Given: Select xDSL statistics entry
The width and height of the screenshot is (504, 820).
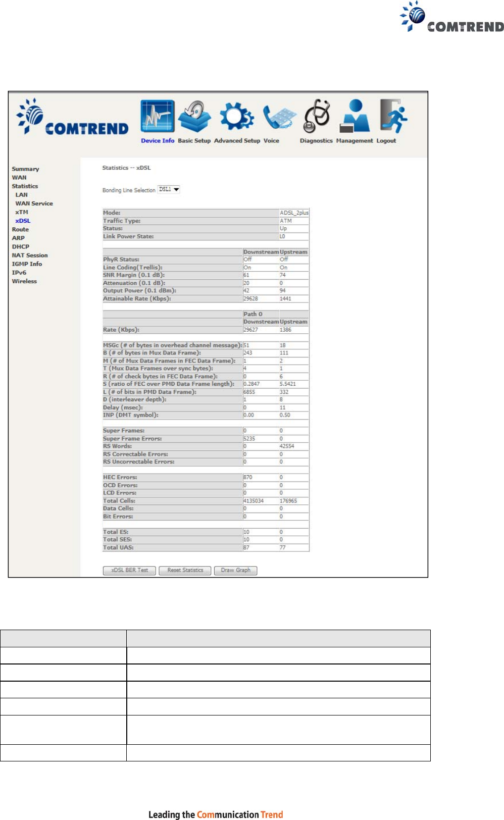Looking at the screenshot, I should [23, 221].
